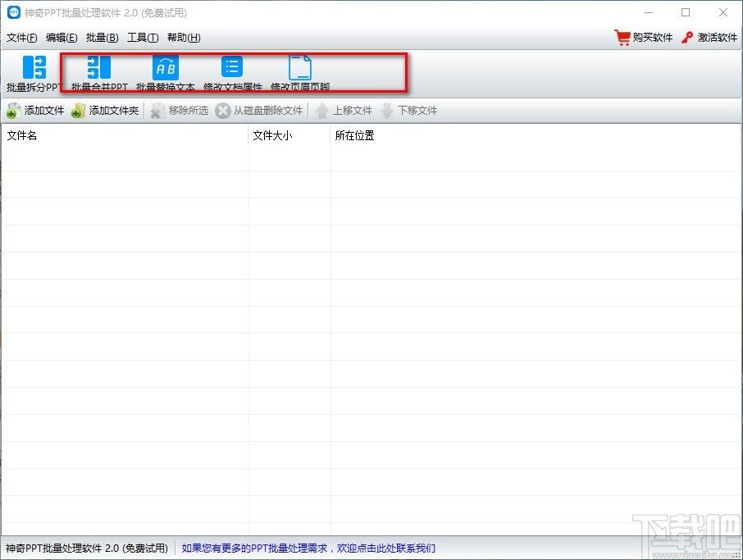Click 添加文件夹 add folder button
The image size is (743, 560).
tap(105, 111)
